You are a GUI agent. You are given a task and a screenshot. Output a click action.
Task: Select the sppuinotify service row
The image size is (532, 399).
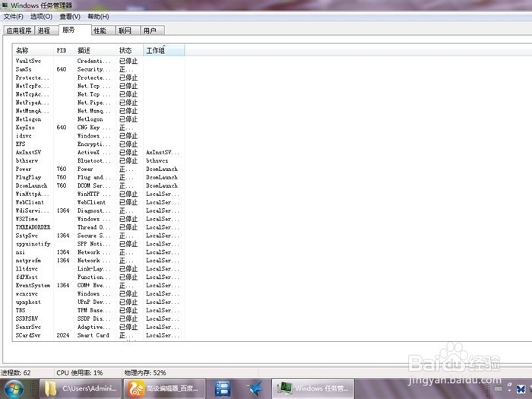click(x=99, y=244)
